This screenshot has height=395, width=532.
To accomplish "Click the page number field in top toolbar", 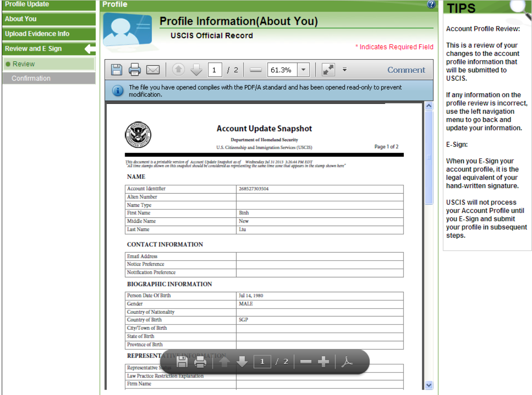I will (x=214, y=70).
